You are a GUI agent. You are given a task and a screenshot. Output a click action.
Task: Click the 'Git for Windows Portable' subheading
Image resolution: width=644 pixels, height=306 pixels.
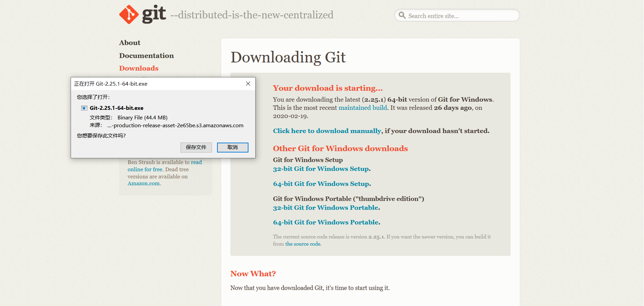tap(348, 199)
